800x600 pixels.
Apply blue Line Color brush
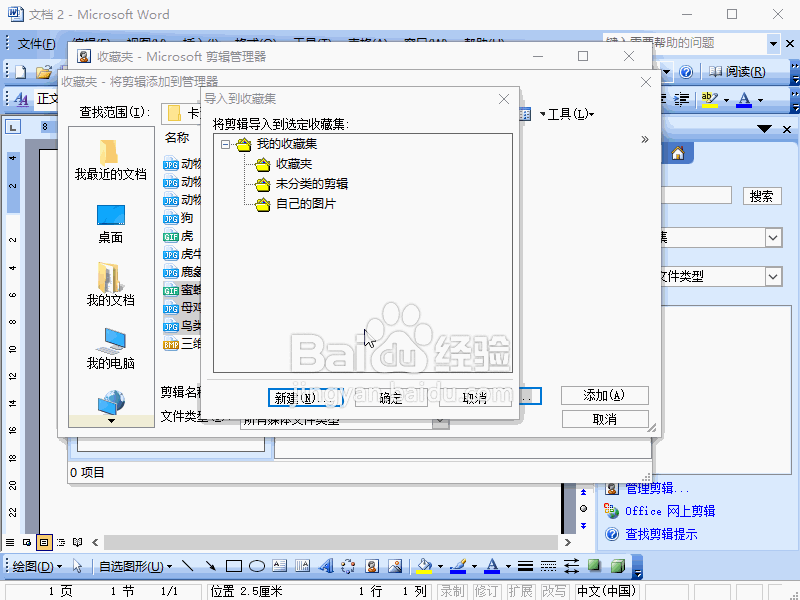click(459, 566)
